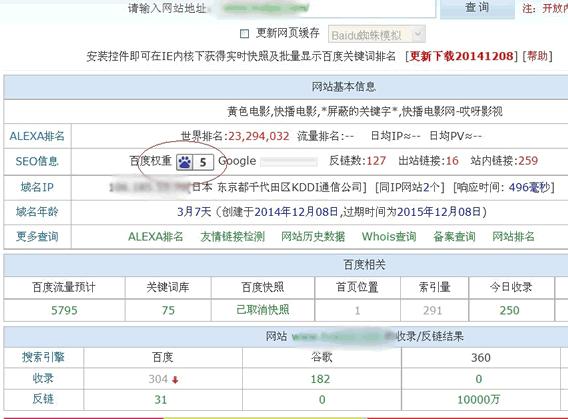Click the 查询 search button
This screenshot has height=419, width=568.
(x=477, y=7)
